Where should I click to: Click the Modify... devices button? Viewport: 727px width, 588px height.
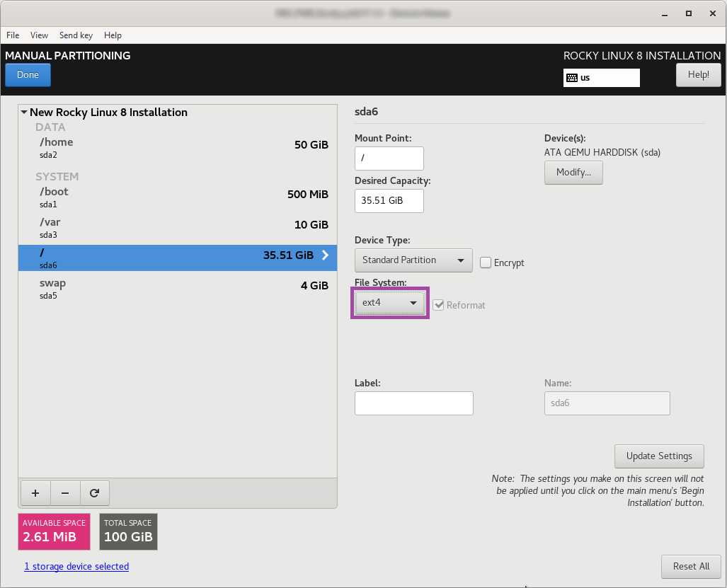coord(573,173)
